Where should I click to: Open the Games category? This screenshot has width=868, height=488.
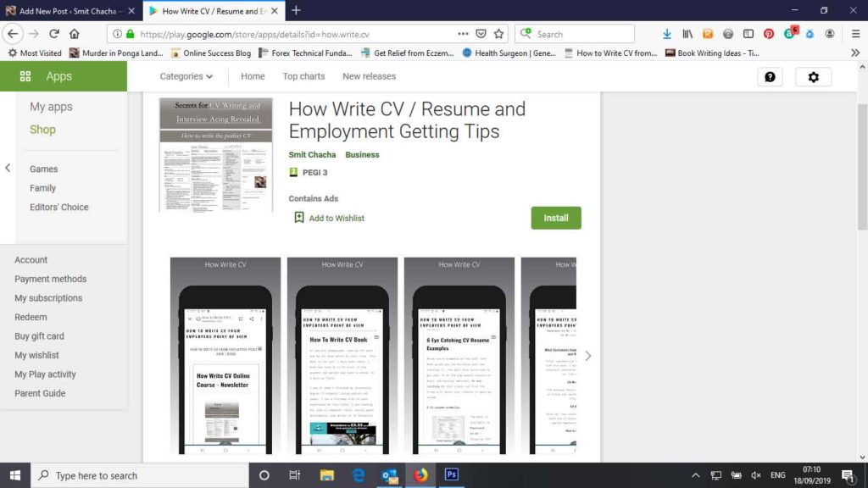(44, 169)
